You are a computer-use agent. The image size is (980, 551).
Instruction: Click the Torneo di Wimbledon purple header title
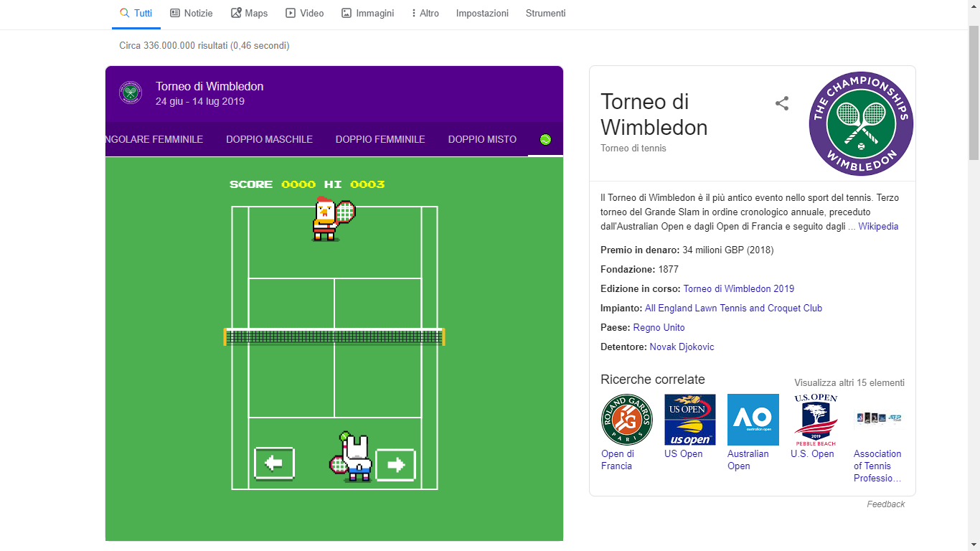click(209, 86)
